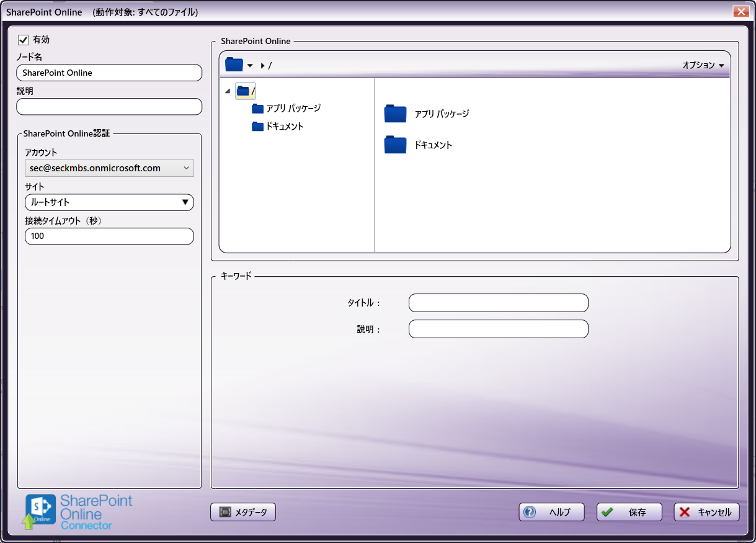
Task: Click the 説明 field under ノード名
Action: (x=109, y=107)
